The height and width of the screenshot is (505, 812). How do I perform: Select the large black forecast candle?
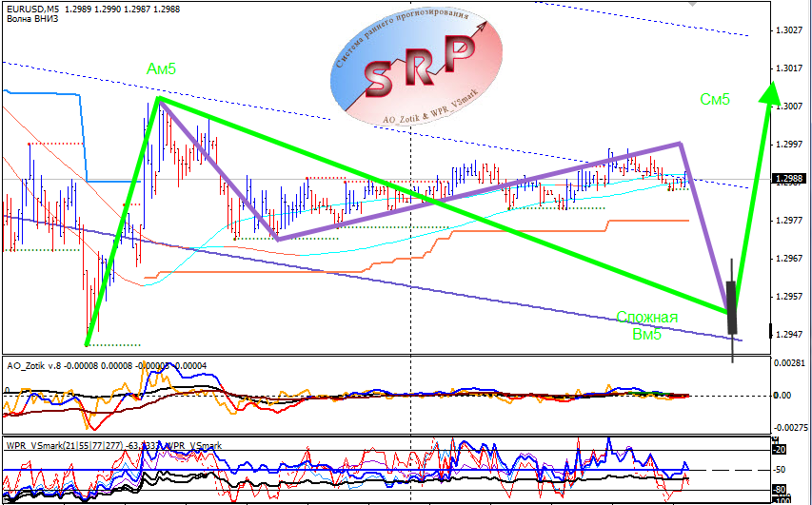coord(732,308)
